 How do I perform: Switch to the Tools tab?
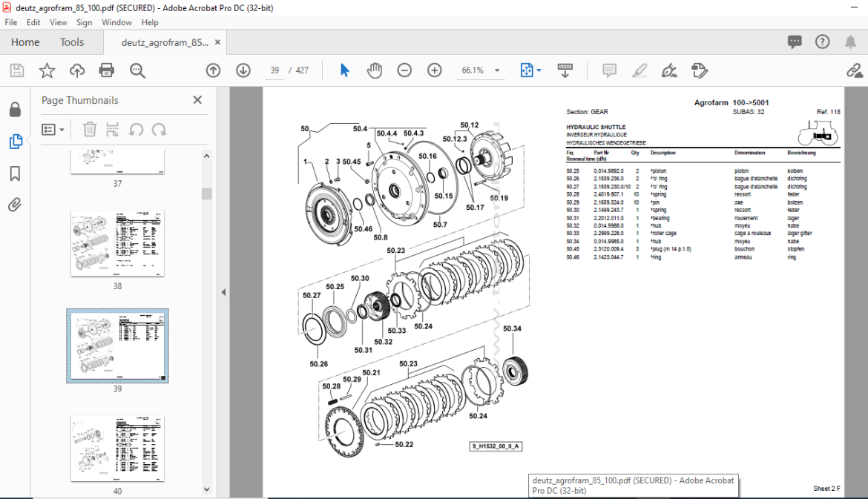coord(72,42)
